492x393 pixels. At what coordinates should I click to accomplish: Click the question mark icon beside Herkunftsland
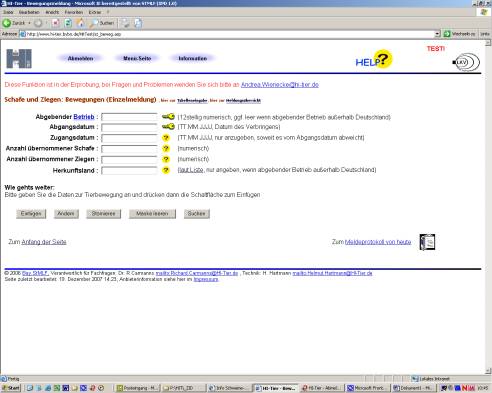166,170
